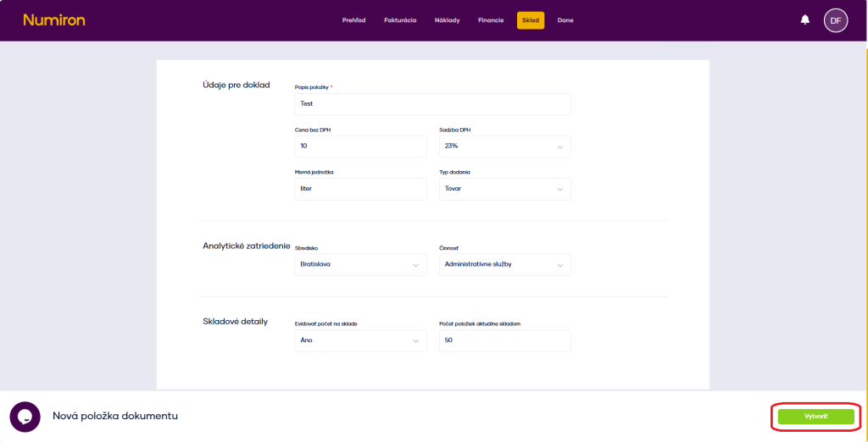Image resolution: width=868 pixels, height=442 pixels.
Task: Expand the Evidovať počet na sklade dropdown
Action: point(360,340)
